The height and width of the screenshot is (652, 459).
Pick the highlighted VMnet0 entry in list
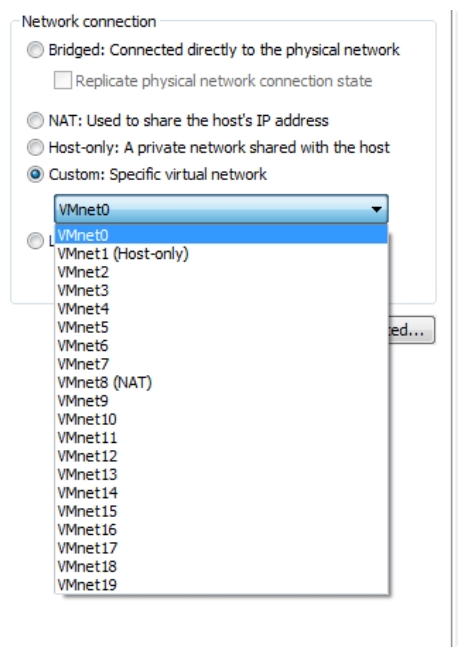pyautogui.click(x=221, y=235)
